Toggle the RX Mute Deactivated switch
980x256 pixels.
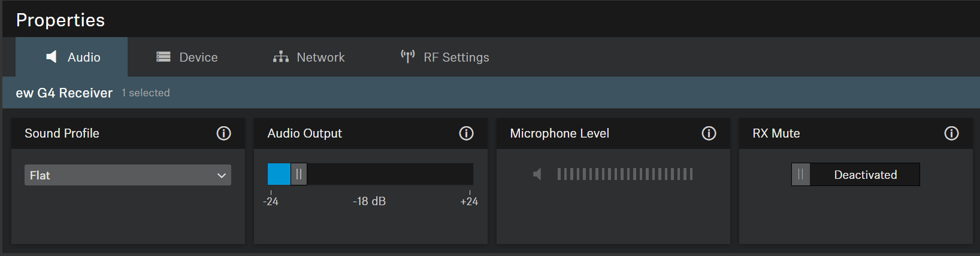point(855,175)
